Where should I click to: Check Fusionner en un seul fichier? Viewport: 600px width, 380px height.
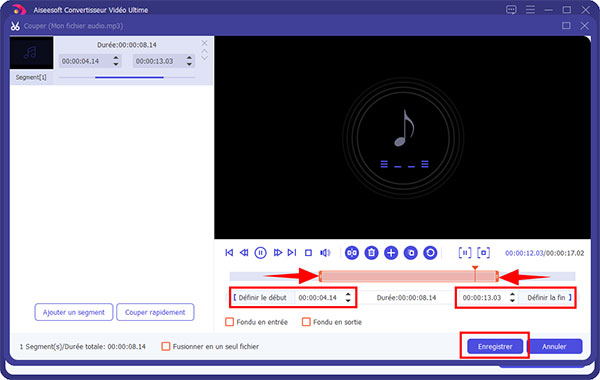(x=166, y=346)
